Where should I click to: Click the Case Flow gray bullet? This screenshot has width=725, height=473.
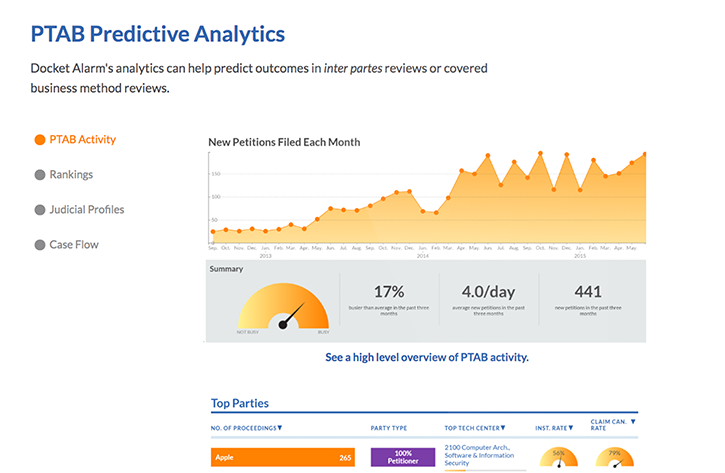coord(40,245)
